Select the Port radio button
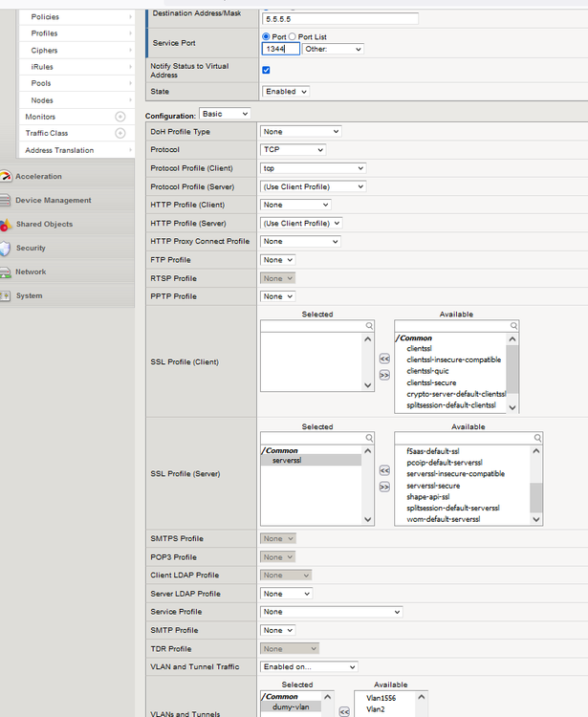588x717 pixels. (267, 36)
